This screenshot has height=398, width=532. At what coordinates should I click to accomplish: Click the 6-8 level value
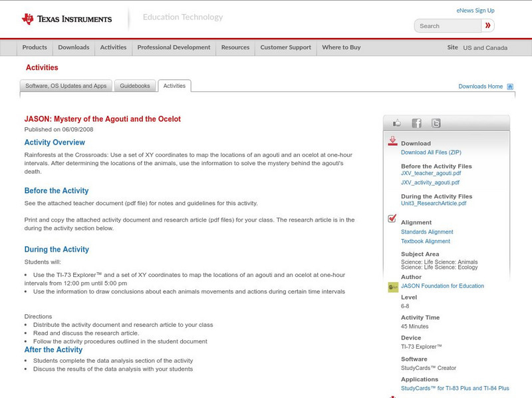[405, 306]
